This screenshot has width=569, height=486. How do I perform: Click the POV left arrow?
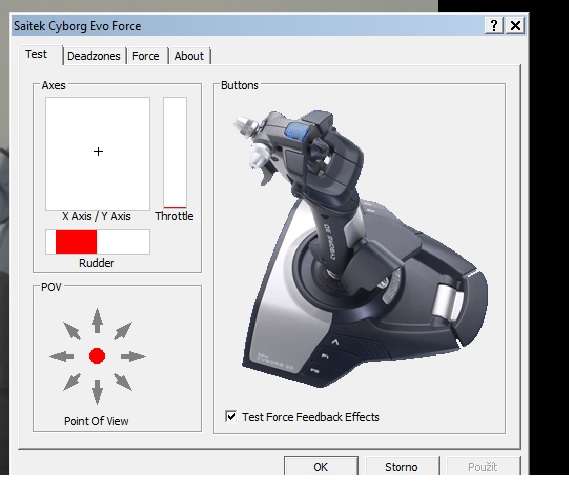click(62, 356)
